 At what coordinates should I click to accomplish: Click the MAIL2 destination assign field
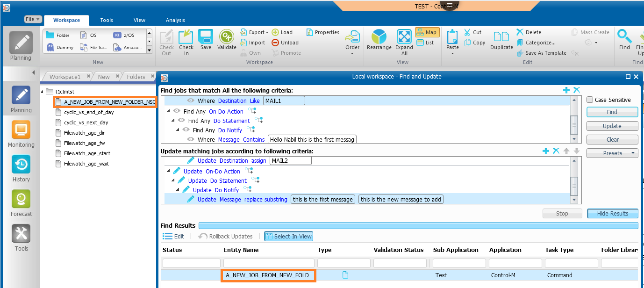[x=290, y=160]
